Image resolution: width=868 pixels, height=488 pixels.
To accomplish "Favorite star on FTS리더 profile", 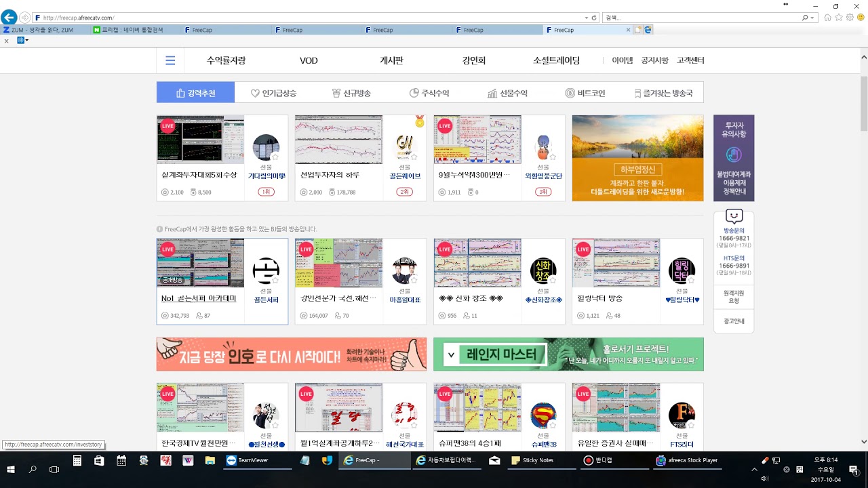I will [690, 425].
